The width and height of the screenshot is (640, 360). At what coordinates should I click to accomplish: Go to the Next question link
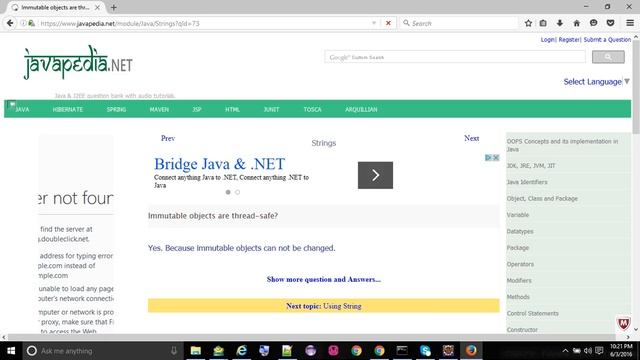coord(471,138)
